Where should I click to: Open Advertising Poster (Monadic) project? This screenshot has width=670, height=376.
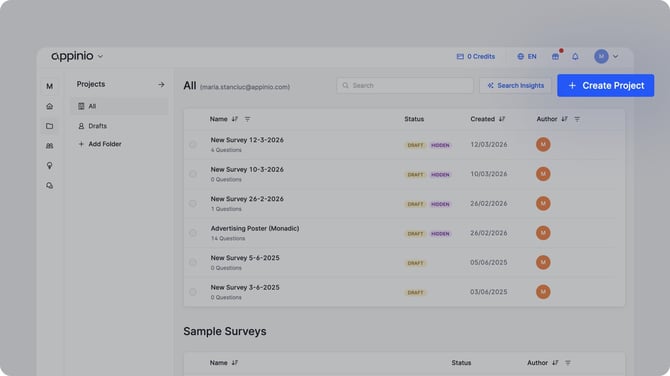pos(255,229)
